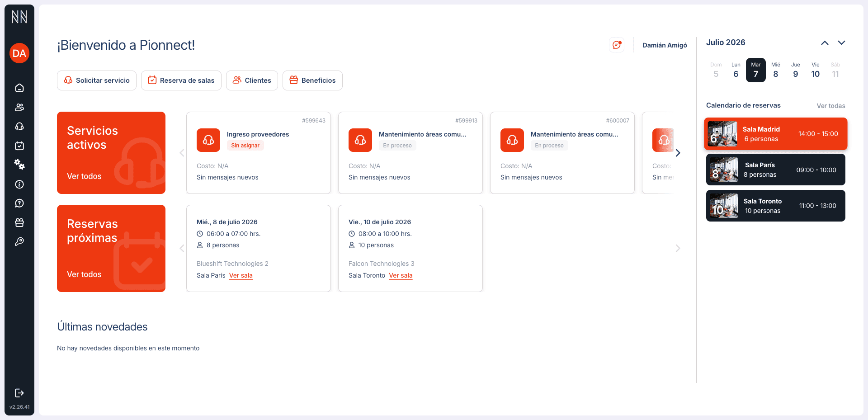Click ticket number #599643
This screenshot has height=420, width=868.
pyautogui.click(x=314, y=121)
